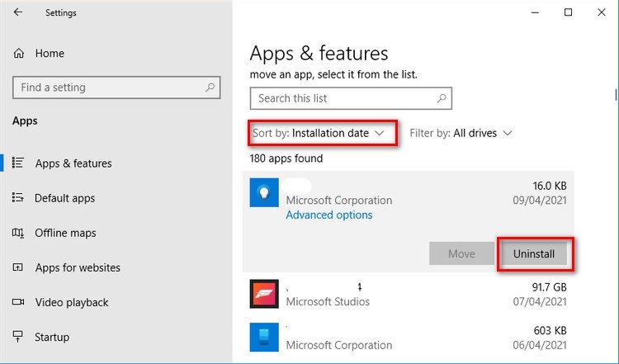Open Video playback settings
The width and height of the screenshot is (619, 364).
pyautogui.click(x=72, y=302)
